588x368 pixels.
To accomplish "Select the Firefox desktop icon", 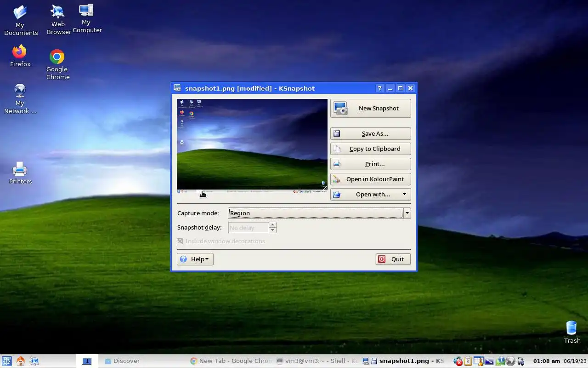I will (x=20, y=56).
